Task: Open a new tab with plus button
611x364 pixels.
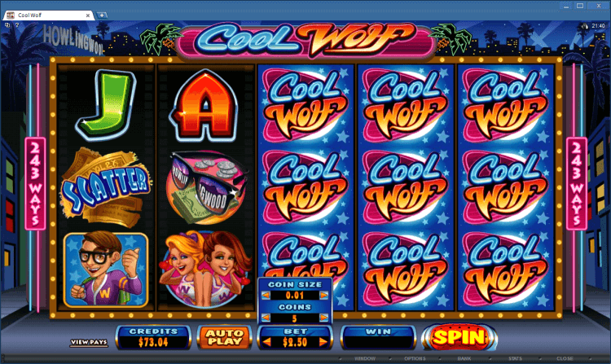Action: (102, 15)
